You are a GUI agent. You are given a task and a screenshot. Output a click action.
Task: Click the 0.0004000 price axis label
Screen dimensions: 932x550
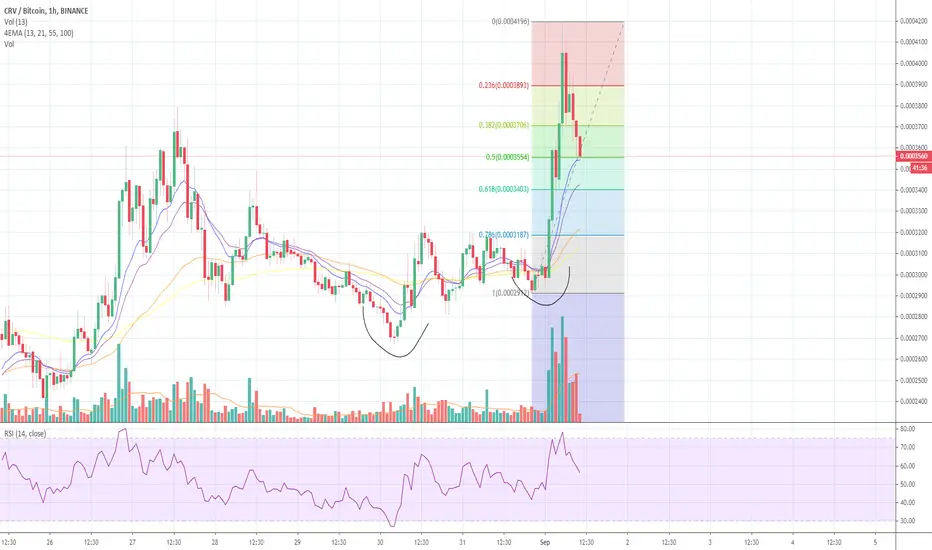[x=914, y=64]
